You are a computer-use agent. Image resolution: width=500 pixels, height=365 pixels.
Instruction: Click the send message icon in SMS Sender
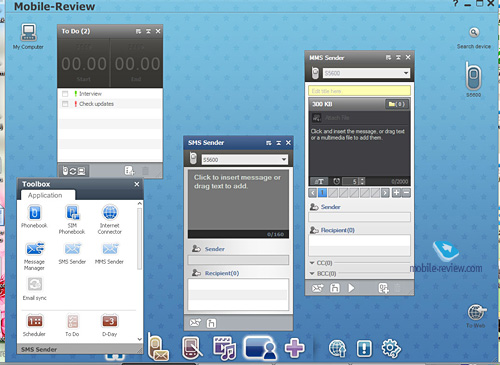[x=195, y=323]
